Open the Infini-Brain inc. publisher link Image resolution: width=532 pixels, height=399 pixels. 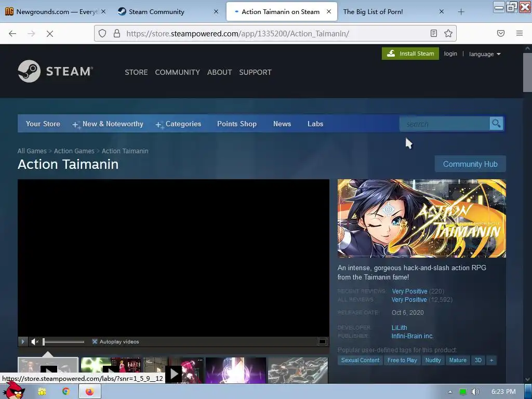click(413, 336)
